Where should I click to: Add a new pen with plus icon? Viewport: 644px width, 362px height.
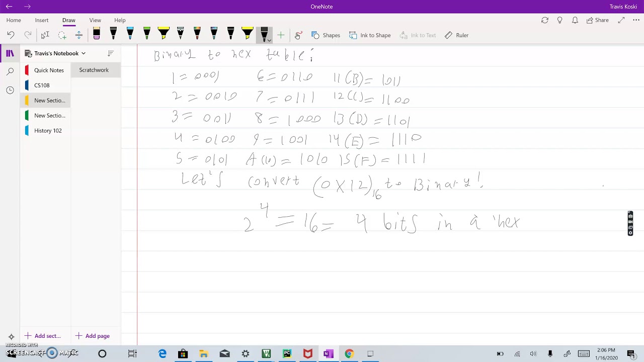click(281, 35)
